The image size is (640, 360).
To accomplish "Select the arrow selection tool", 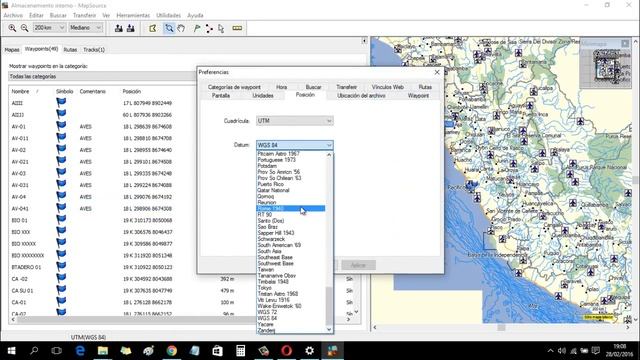I will (x=221, y=28).
